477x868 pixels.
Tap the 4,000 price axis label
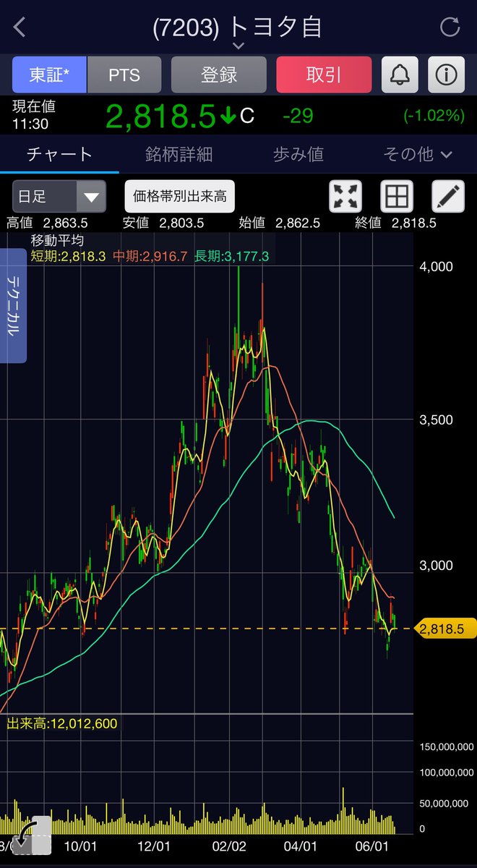pos(437,266)
